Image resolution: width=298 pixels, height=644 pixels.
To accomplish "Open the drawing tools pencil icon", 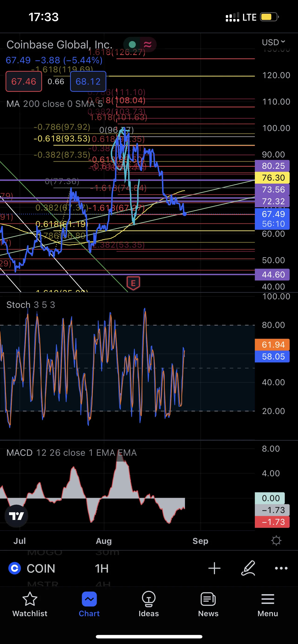I will (x=248, y=568).
